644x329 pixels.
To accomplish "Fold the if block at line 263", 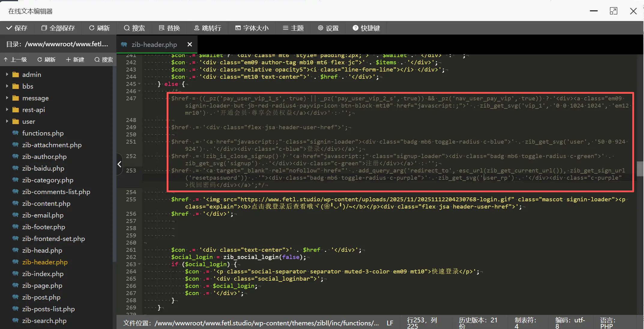I will tap(140, 264).
